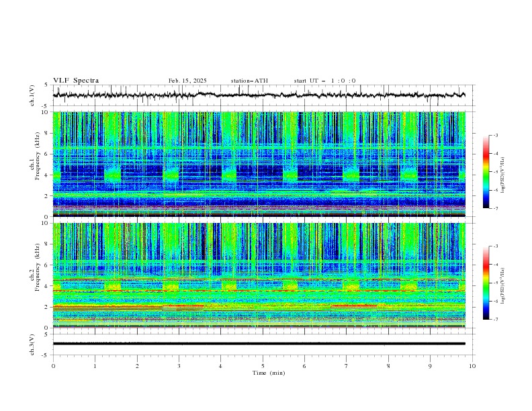The image size is (532, 411).
Task: Click time axis tick label "3"
Action: [179, 366]
